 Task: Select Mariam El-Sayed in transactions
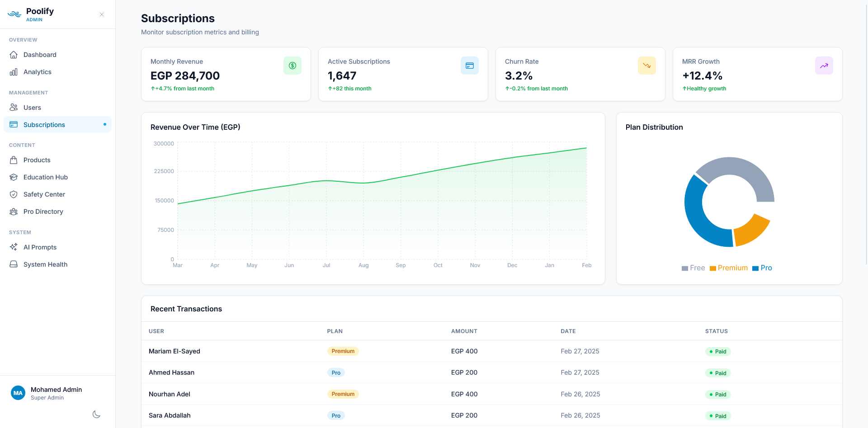pyautogui.click(x=175, y=351)
